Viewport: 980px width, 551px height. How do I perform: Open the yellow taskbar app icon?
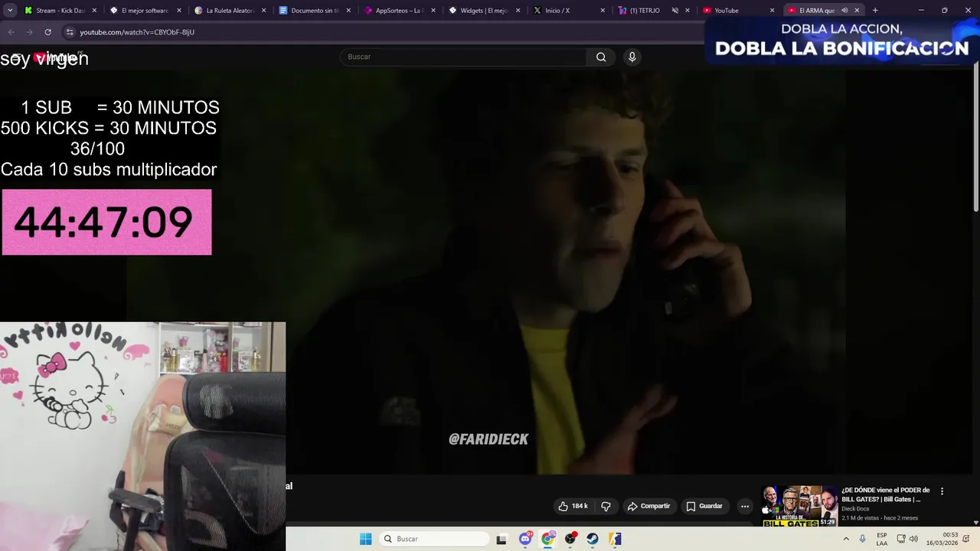coord(615,539)
